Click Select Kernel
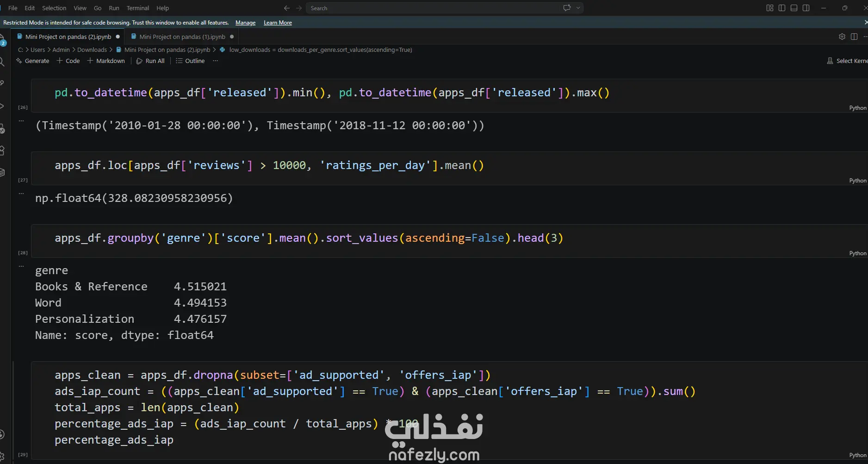 coord(847,61)
